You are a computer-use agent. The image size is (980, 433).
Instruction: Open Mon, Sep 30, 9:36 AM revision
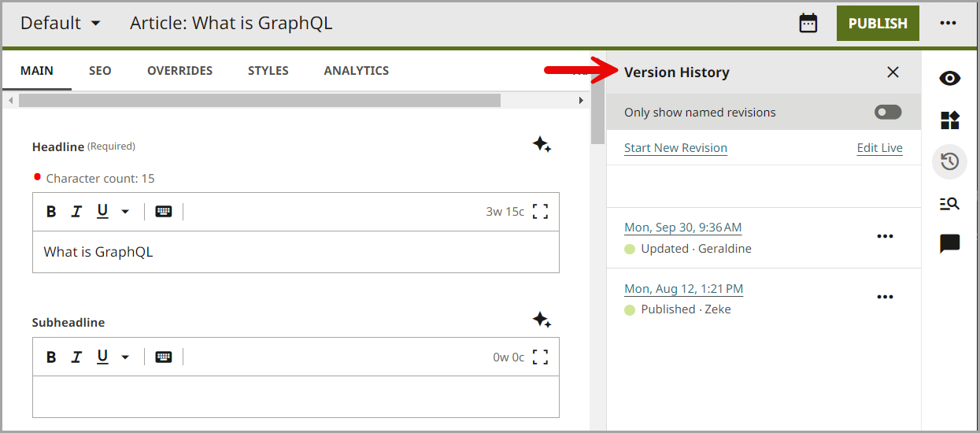[683, 228]
